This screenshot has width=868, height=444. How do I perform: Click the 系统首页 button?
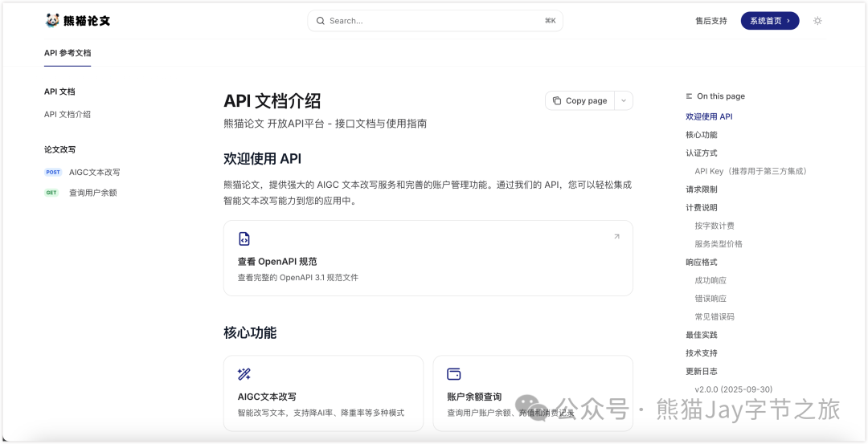(770, 21)
